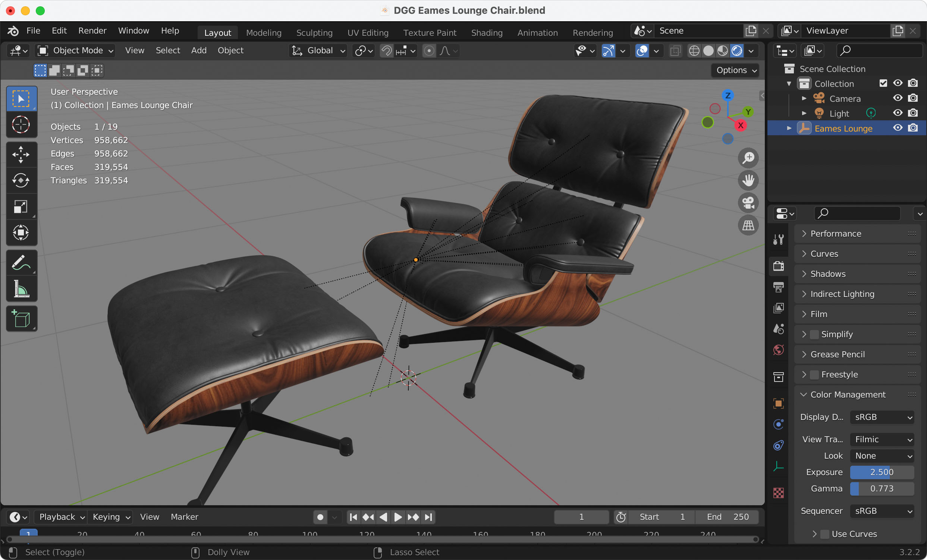Screen dimensions: 927x560
Task: Toggle snapping magnet icon
Action: coord(386,51)
